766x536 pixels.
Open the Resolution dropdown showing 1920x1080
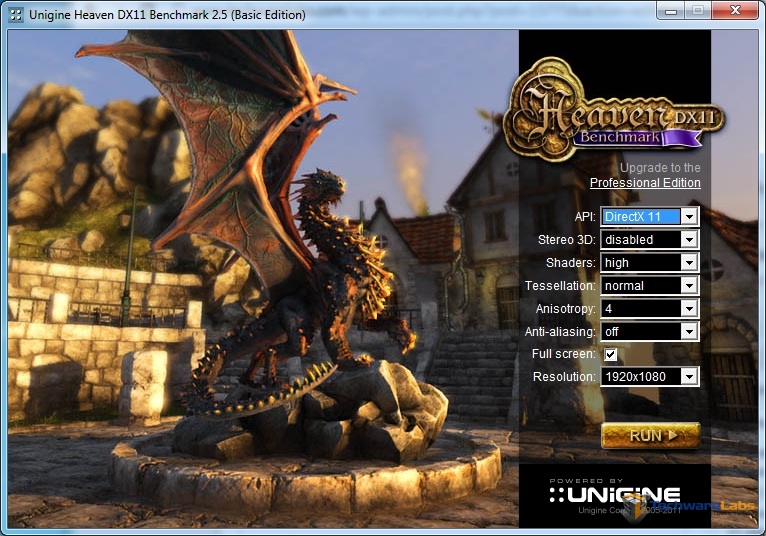pos(650,377)
